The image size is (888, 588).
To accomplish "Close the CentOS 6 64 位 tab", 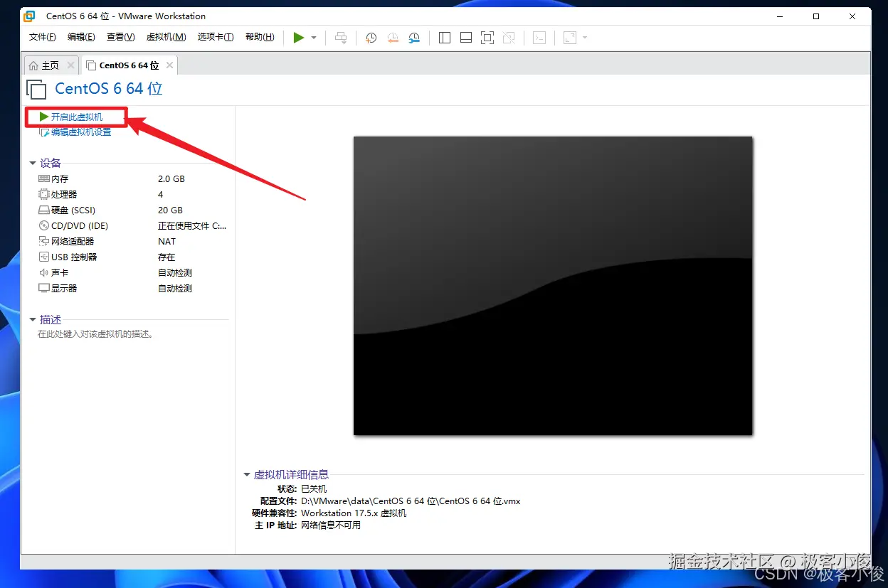I will (x=169, y=65).
